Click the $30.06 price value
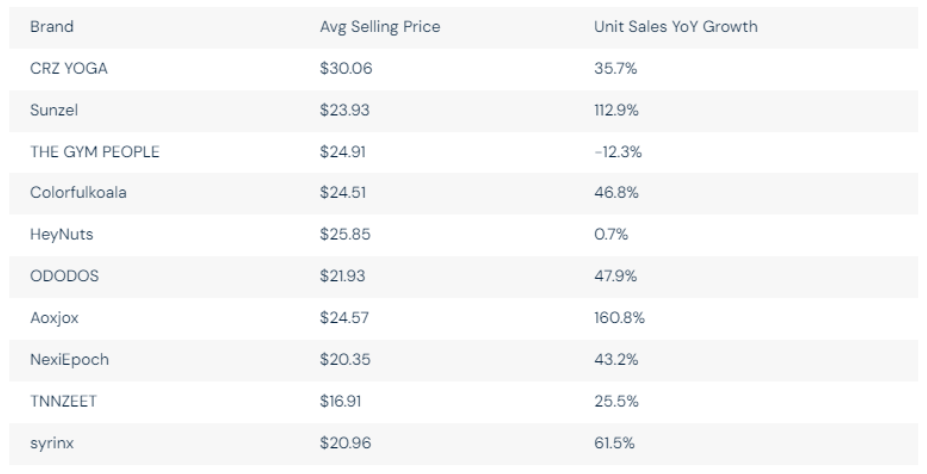The image size is (927, 474). pos(343,69)
